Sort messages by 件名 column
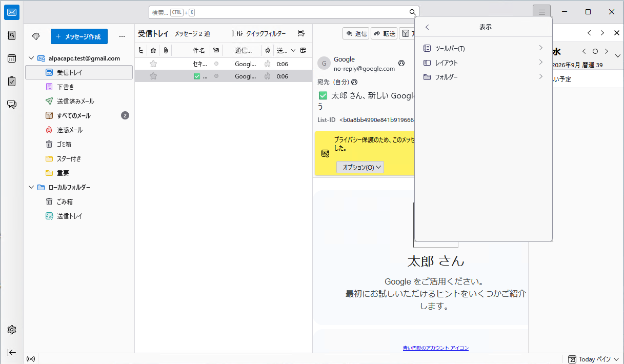This screenshot has width=624, height=364. click(199, 50)
